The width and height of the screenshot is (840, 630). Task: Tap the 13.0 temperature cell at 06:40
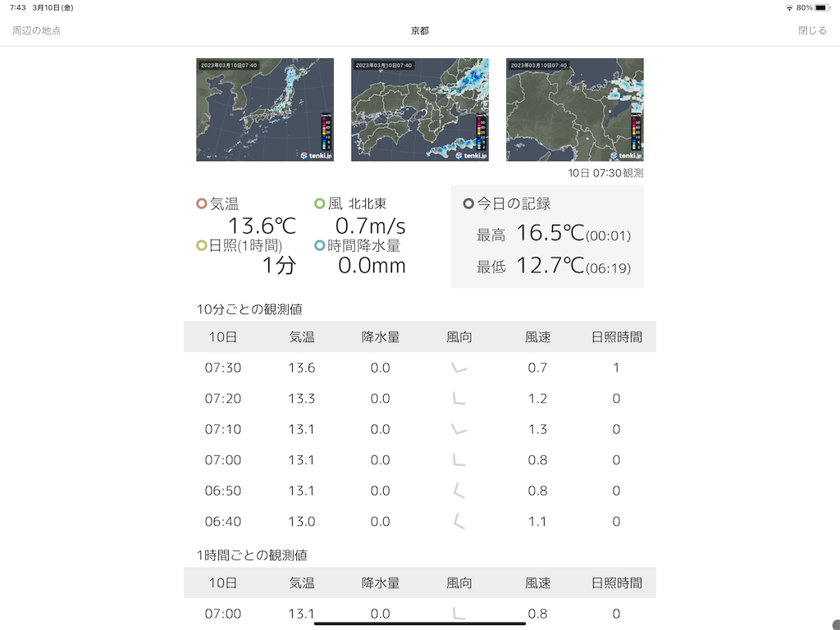pyautogui.click(x=302, y=521)
